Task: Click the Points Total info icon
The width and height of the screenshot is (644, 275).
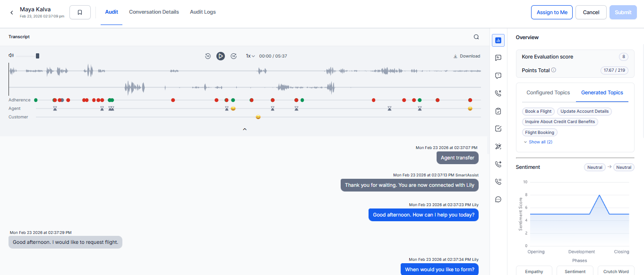Action: (x=553, y=70)
